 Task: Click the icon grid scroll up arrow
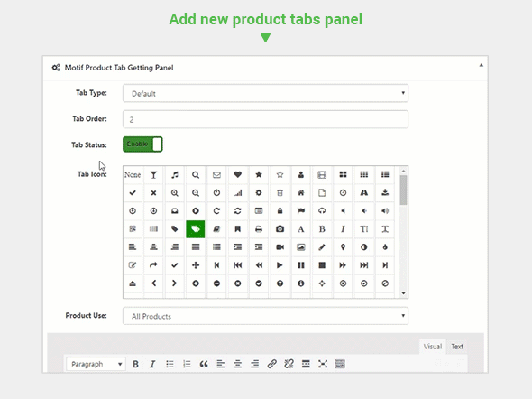click(403, 172)
